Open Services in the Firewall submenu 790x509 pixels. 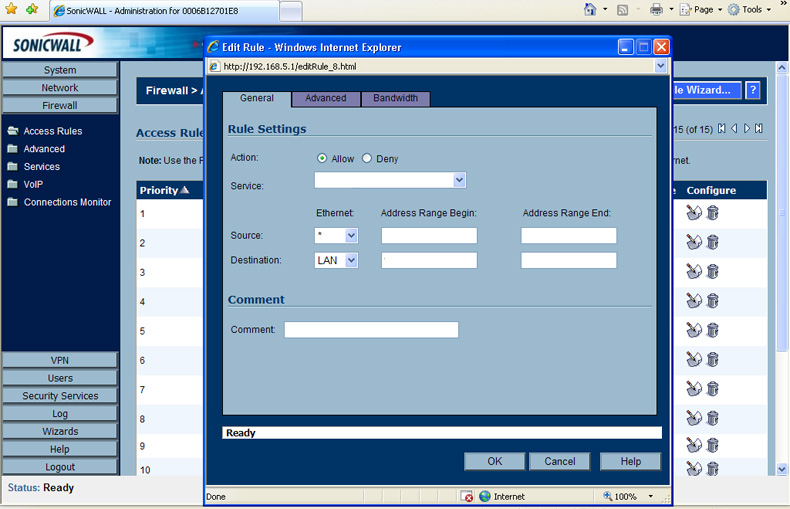tap(41, 167)
